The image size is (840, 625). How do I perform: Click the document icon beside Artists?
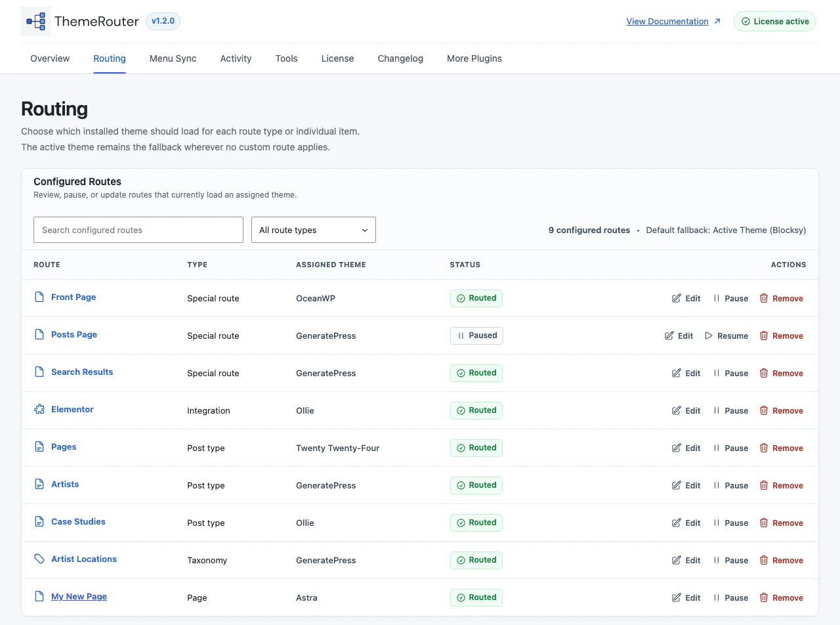coord(39,485)
